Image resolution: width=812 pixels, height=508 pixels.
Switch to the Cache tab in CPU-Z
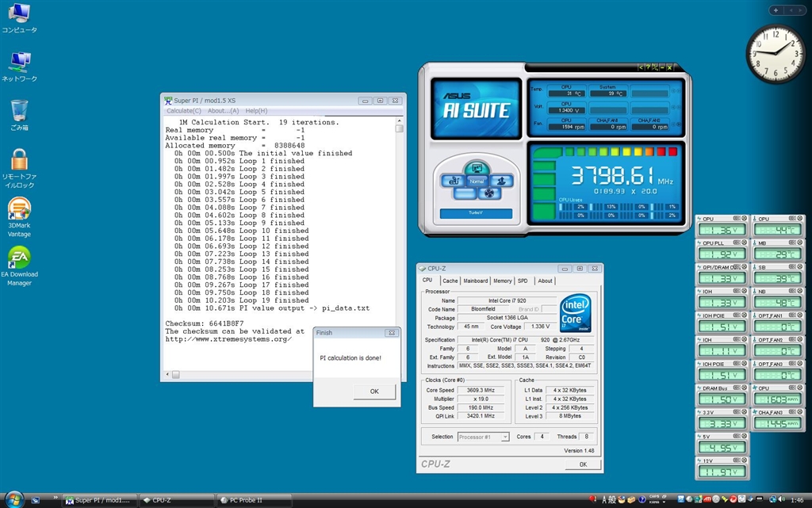tap(450, 281)
